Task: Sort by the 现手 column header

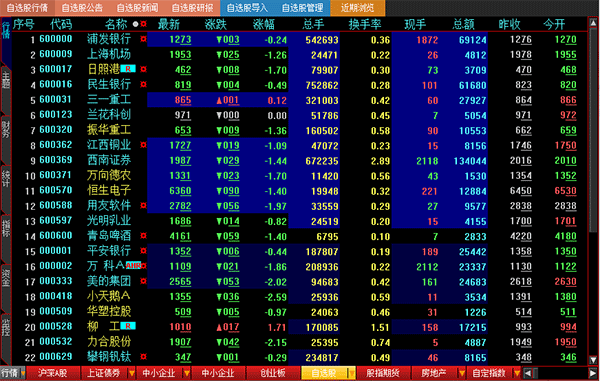Action: [415, 24]
